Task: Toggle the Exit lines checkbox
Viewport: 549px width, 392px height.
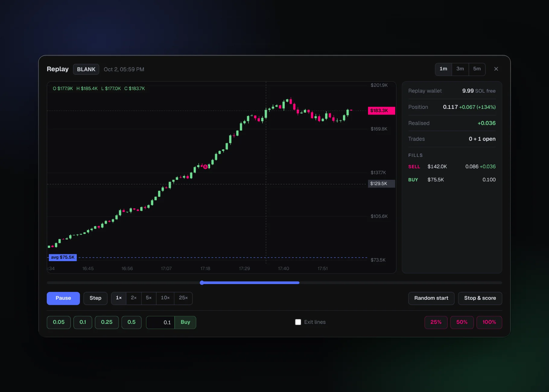Action: click(x=298, y=322)
